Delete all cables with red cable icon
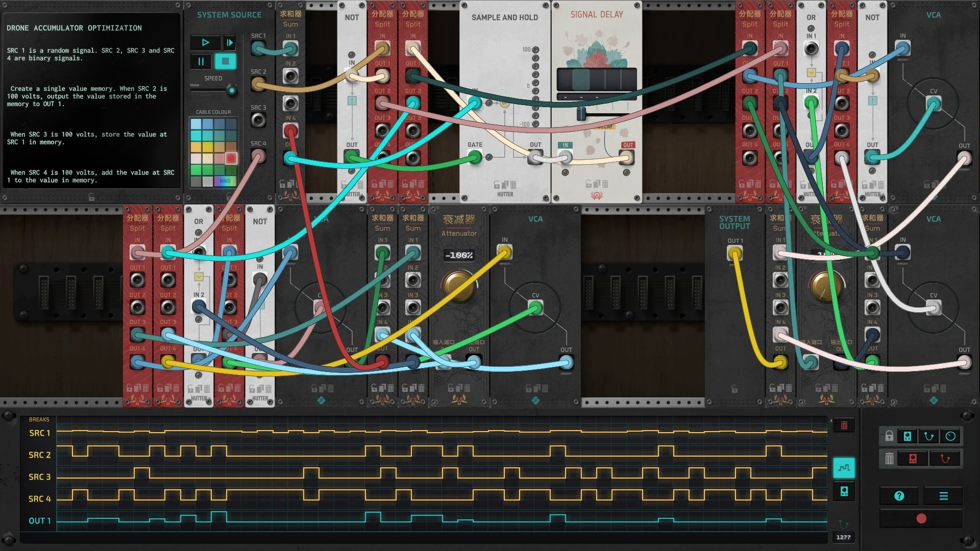Viewport: 980px width, 551px height. [945, 459]
